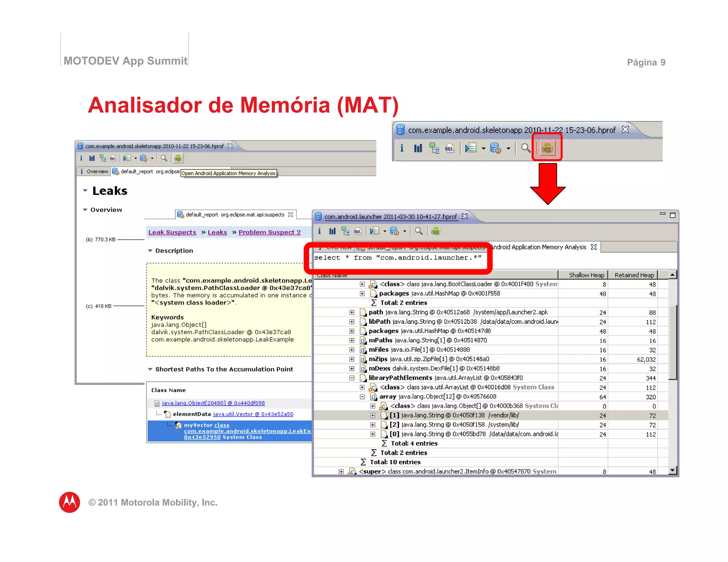This screenshot has width=728, height=562.
Task: Click into the OQL query text field
Action: coord(495,260)
